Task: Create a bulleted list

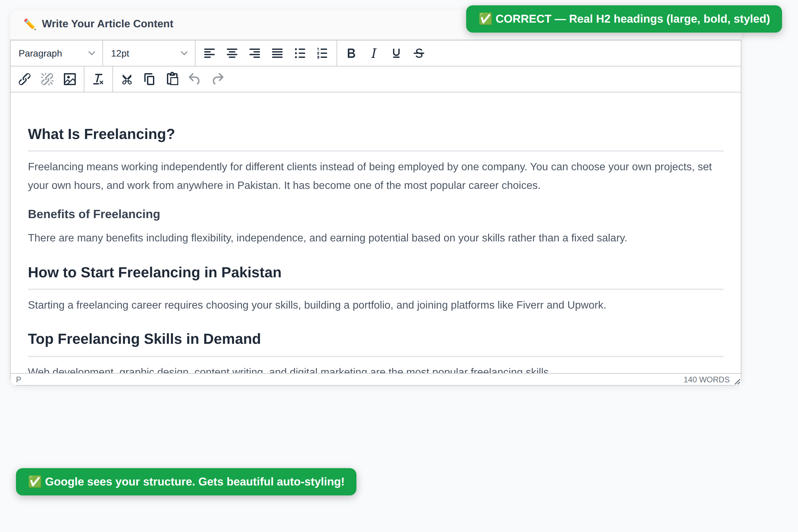Action: tap(300, 53)
